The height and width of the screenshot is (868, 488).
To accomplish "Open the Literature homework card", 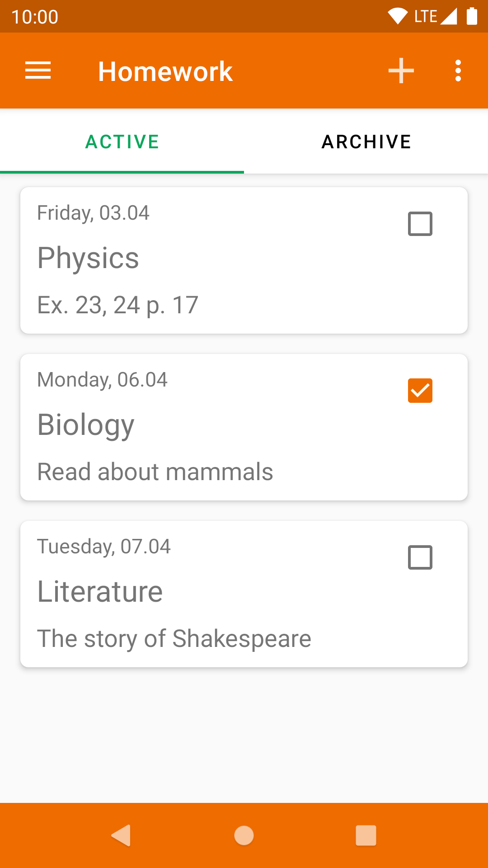I will click(244, 594).
